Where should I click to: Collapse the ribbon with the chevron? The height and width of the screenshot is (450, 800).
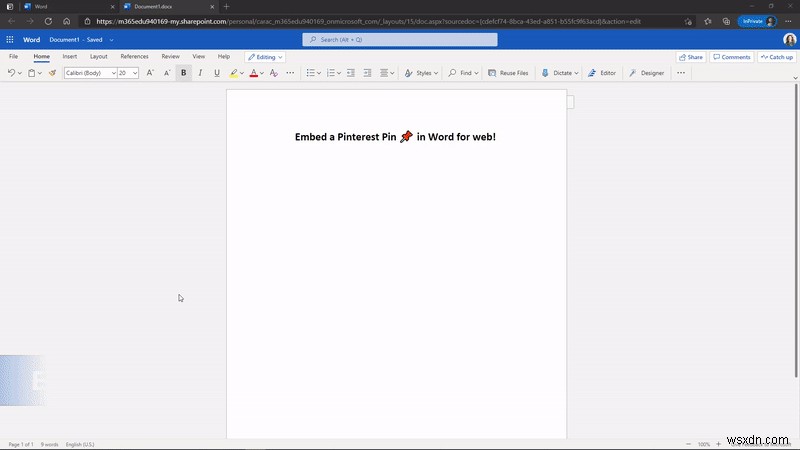(x=795, y=78)
